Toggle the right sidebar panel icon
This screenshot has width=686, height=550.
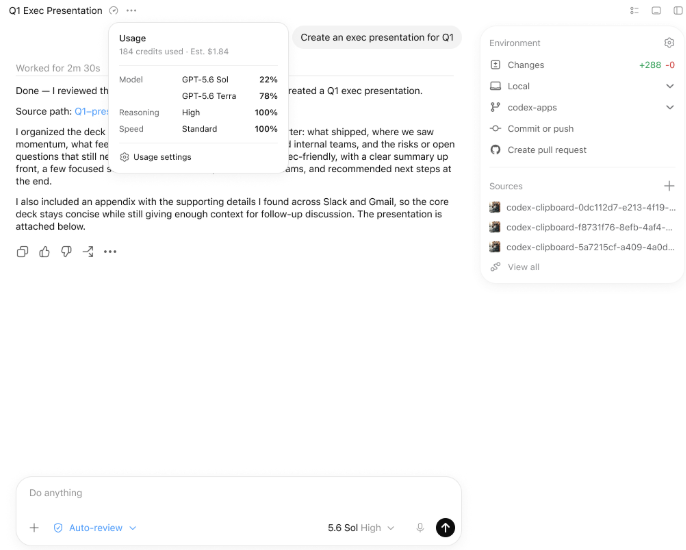tap(678, 11)
